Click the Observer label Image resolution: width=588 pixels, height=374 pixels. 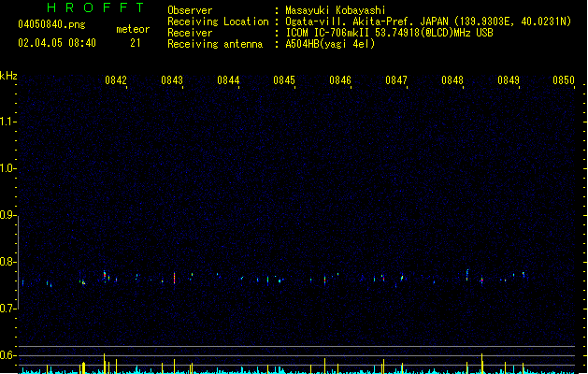tap(190, 10)
